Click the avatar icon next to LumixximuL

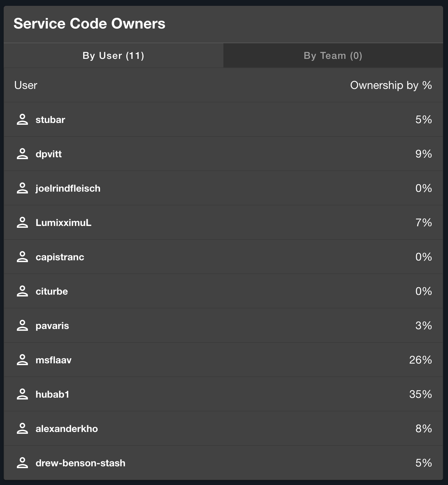[22, 223]
